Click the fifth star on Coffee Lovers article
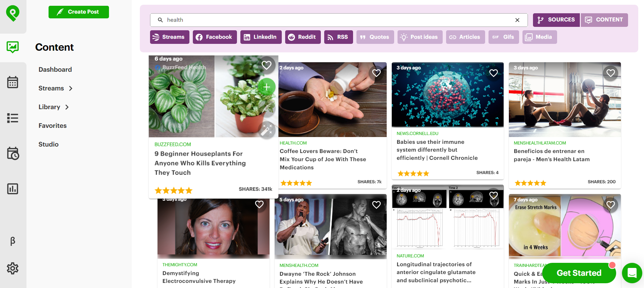This screenshot has height=288, width=644. [x=310, y=183]
